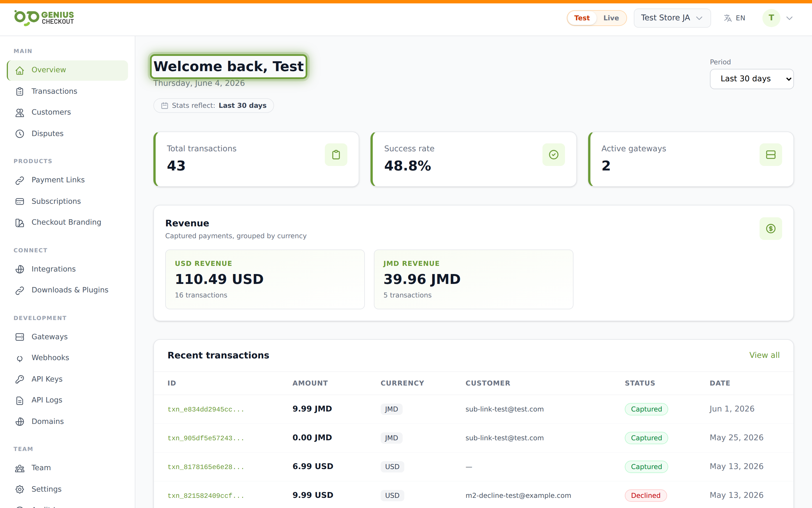Open the Test Store JA store selector
The width and height of the screenshot is (812, 508).
tap(672, 18)
